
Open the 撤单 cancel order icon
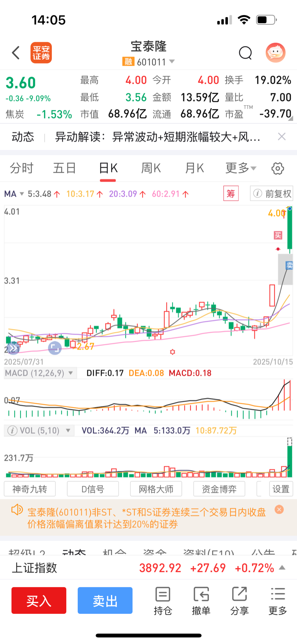click(201, 601)
